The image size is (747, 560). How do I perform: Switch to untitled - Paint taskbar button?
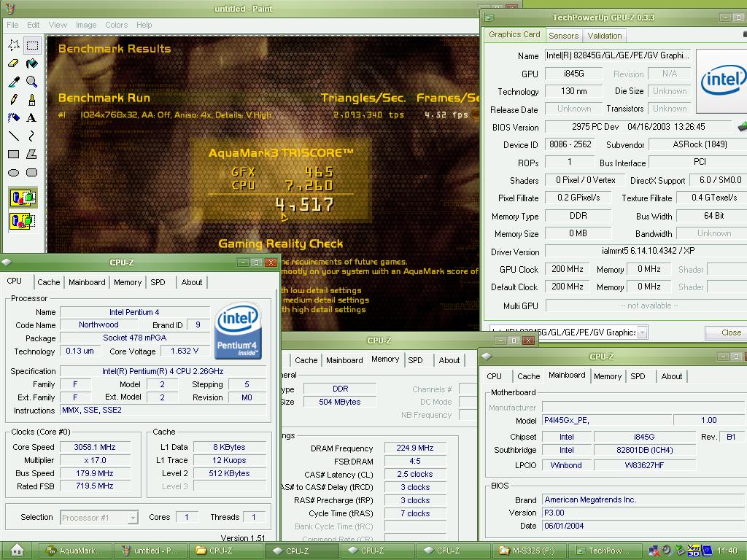tap(150, 551)
